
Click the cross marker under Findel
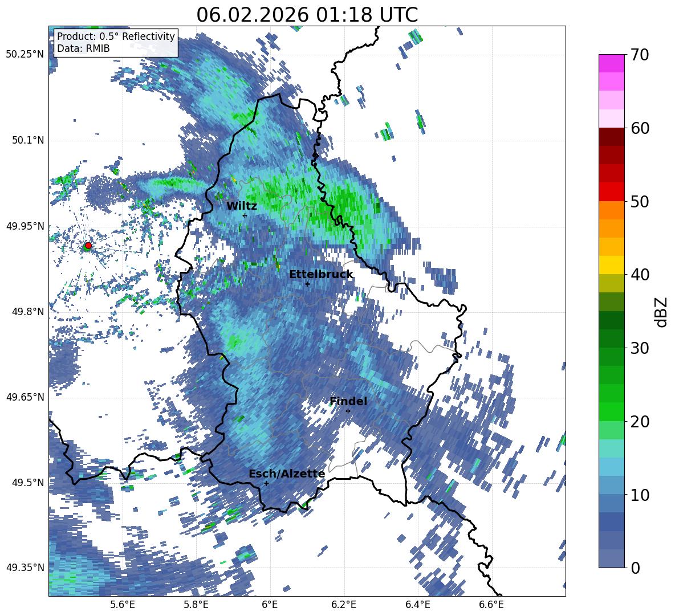[348, 411]
